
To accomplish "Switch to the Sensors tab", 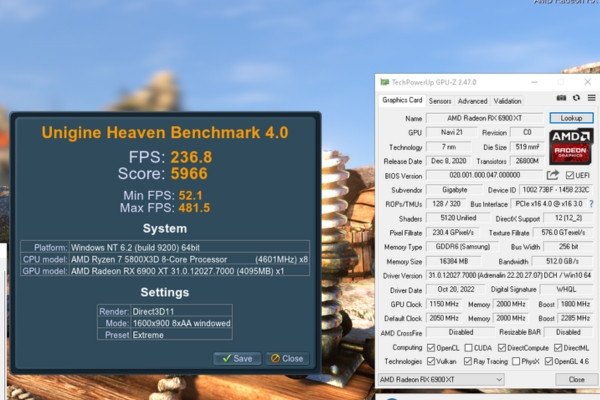I will [x=440, y=101].
